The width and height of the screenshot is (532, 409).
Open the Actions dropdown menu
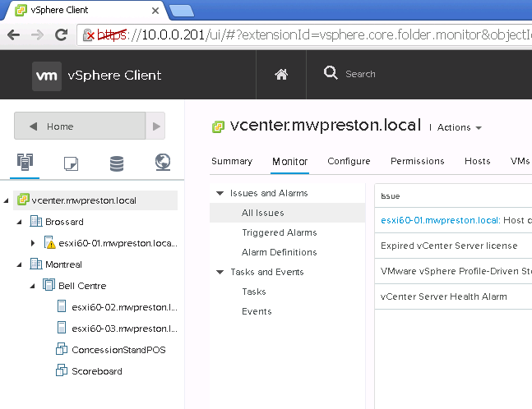pyautogui.click(x=460, y=127)
